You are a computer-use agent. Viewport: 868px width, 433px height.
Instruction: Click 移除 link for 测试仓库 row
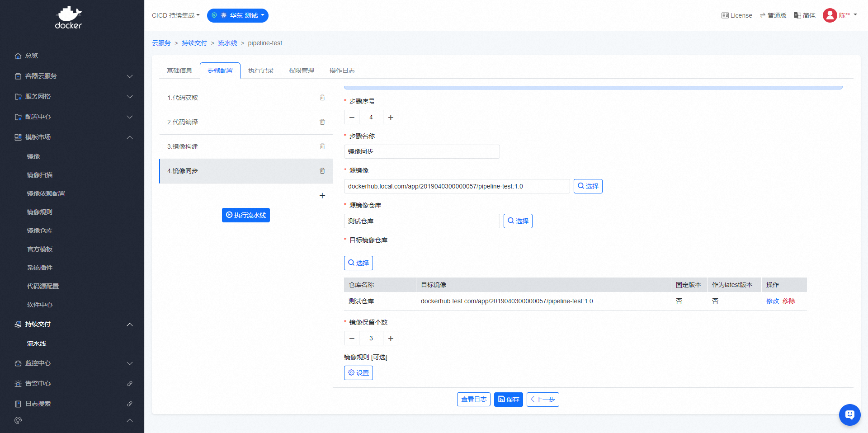[789, 301]
